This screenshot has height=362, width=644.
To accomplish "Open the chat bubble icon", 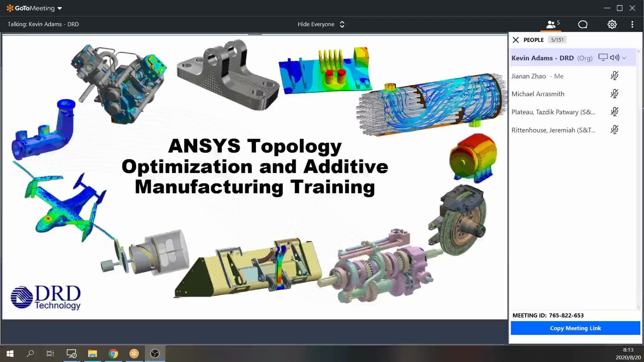I will (583, 24).
